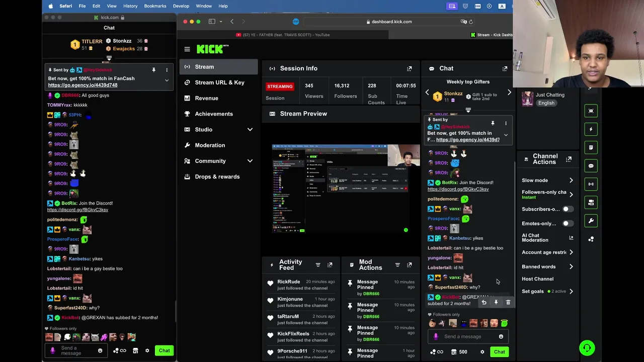Open Activity Feed filter options

318,265
